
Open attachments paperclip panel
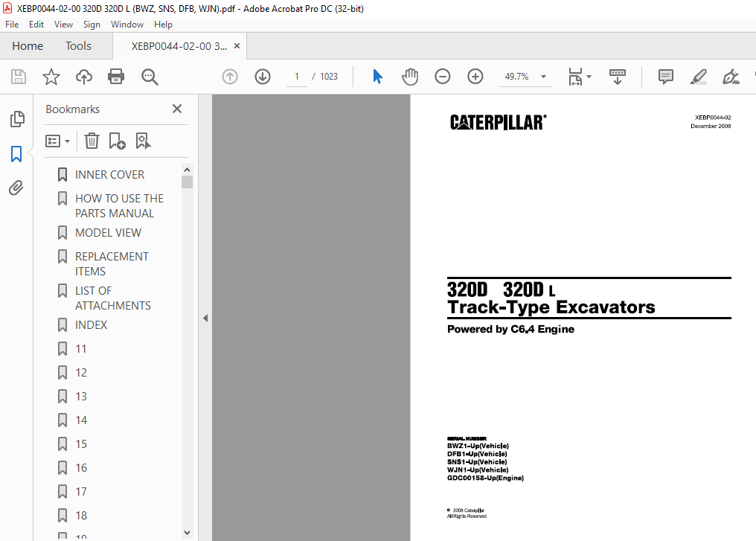coord(16,188)
